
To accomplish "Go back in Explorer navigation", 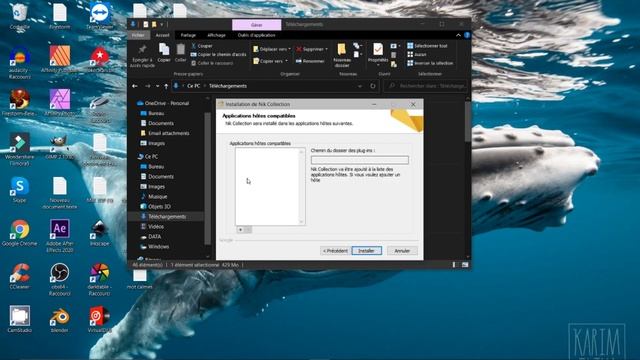I will tap(135, 86).
